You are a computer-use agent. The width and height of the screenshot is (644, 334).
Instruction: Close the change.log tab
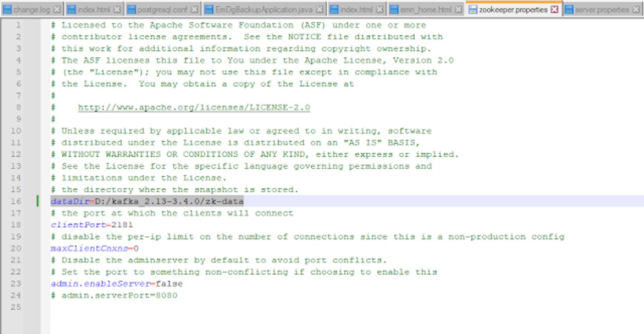point(57,10)
